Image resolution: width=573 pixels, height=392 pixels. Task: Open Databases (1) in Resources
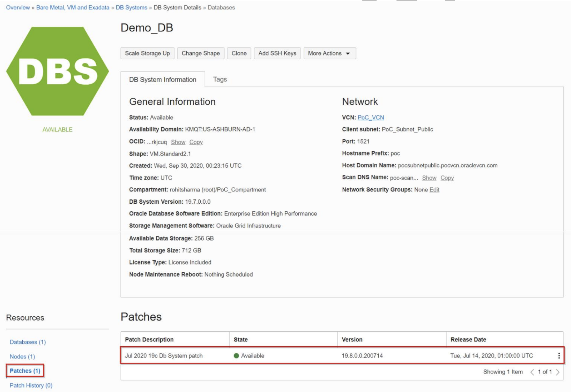pos(28,342)
